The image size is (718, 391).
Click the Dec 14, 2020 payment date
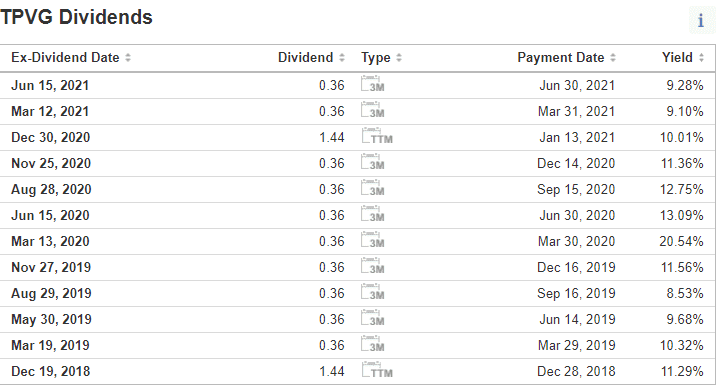[x=576, y=164]
